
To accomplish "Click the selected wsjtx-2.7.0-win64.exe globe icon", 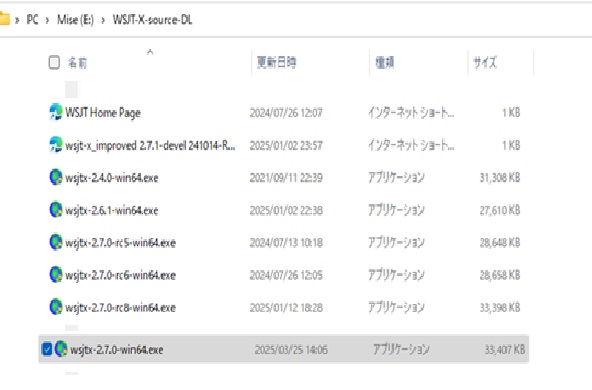I will click(61, 349).
